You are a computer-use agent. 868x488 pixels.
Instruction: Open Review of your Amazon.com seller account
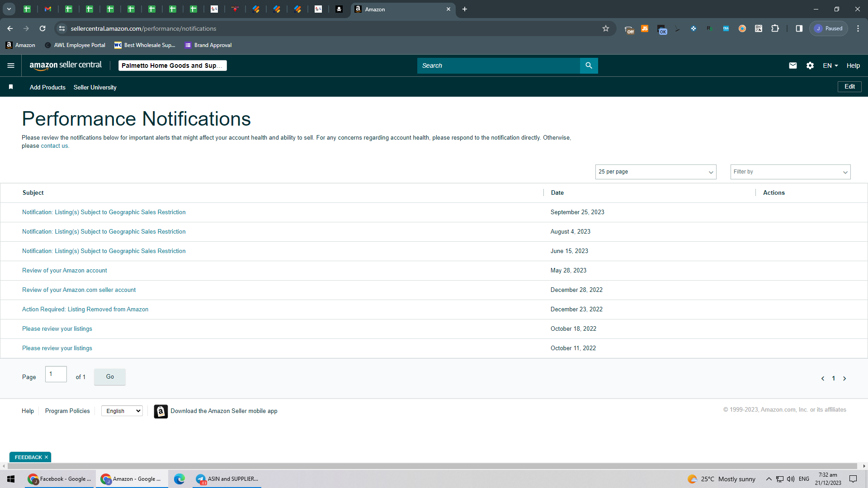coord(79,290)
